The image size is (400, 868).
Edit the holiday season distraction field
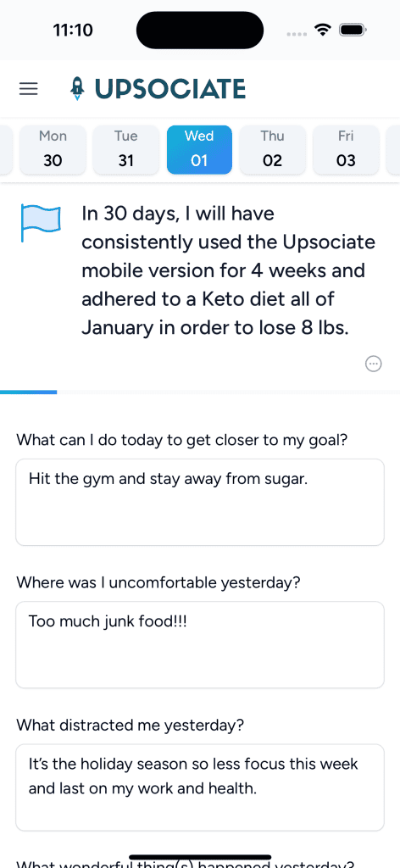200,787
